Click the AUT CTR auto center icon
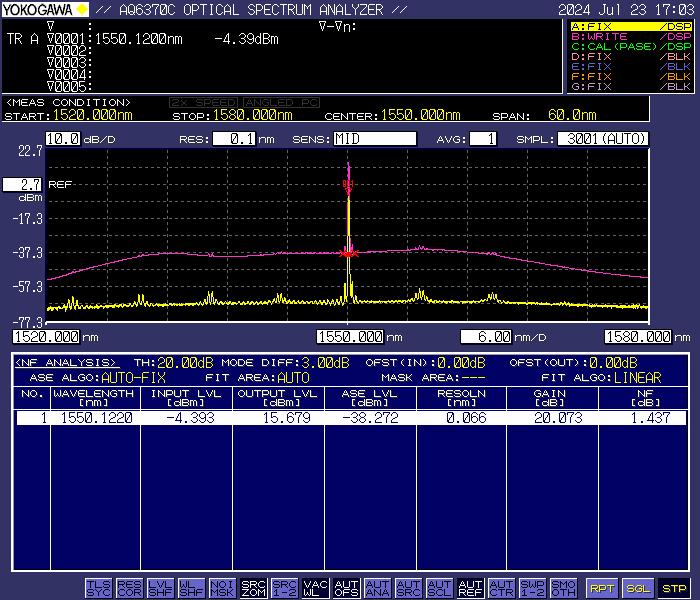 (x=501, y=588)
